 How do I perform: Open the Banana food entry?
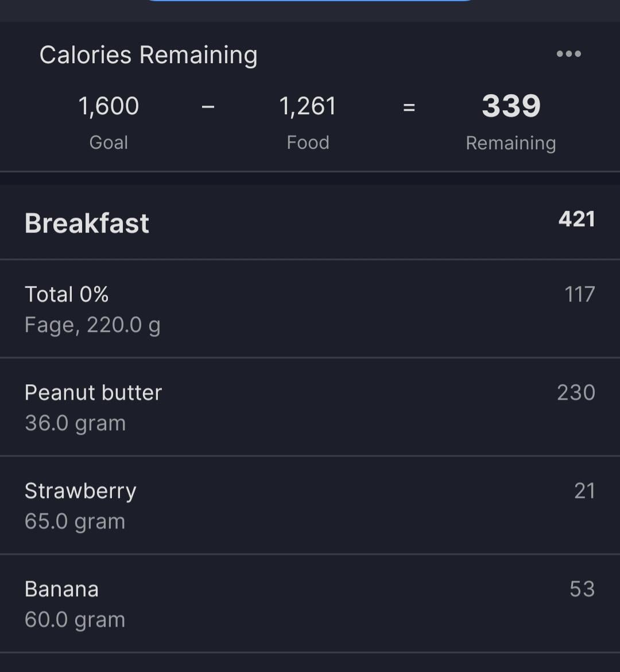pos(310,603)
